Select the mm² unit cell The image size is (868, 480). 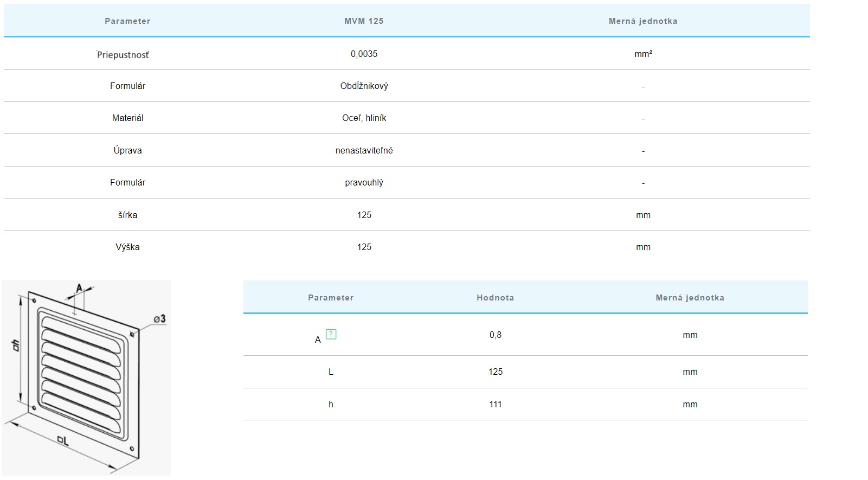(643, 54)
